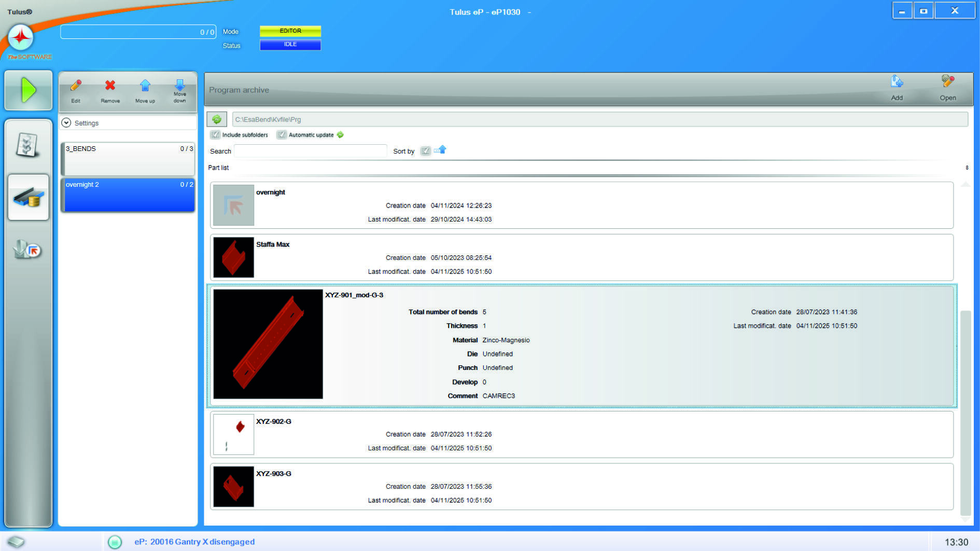Select the 3_BENDS job entry
This screenshot has height=551, width=980.
tap(128, 158)
